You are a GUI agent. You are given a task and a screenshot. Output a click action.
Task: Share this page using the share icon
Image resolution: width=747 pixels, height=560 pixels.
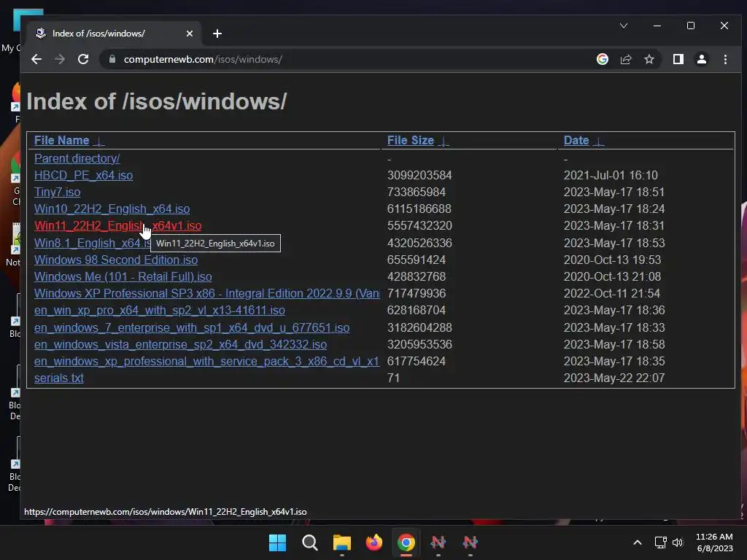625,59
